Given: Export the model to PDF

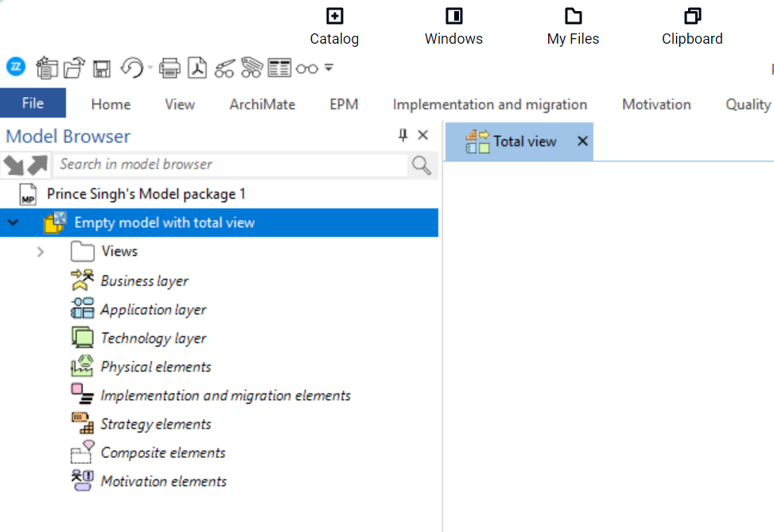Looking at the screenshot, I should point(196,68).
